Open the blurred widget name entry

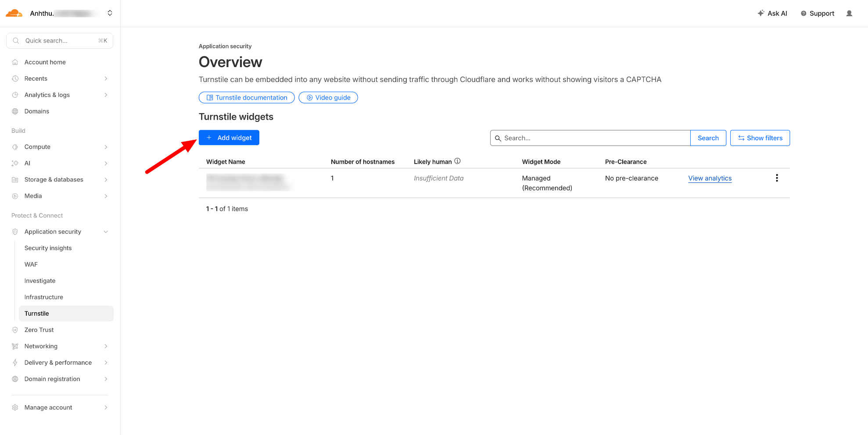tap(248, 182)
